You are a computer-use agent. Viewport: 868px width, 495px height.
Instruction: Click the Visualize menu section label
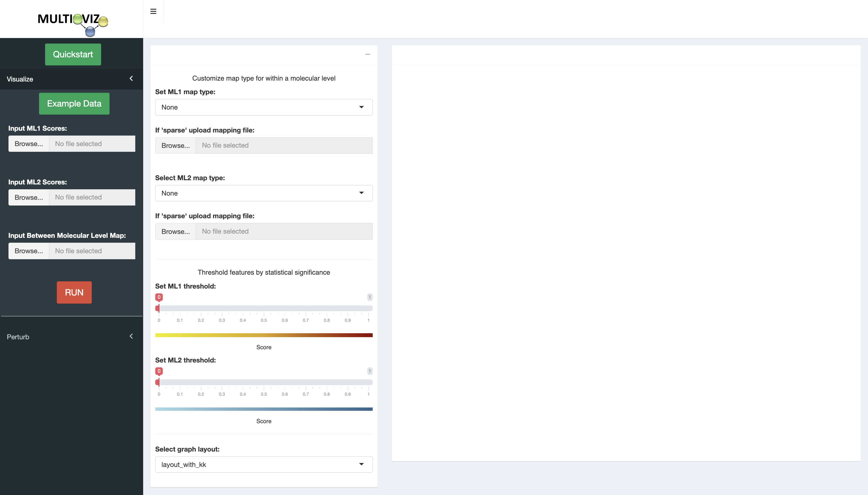(20, 78)
